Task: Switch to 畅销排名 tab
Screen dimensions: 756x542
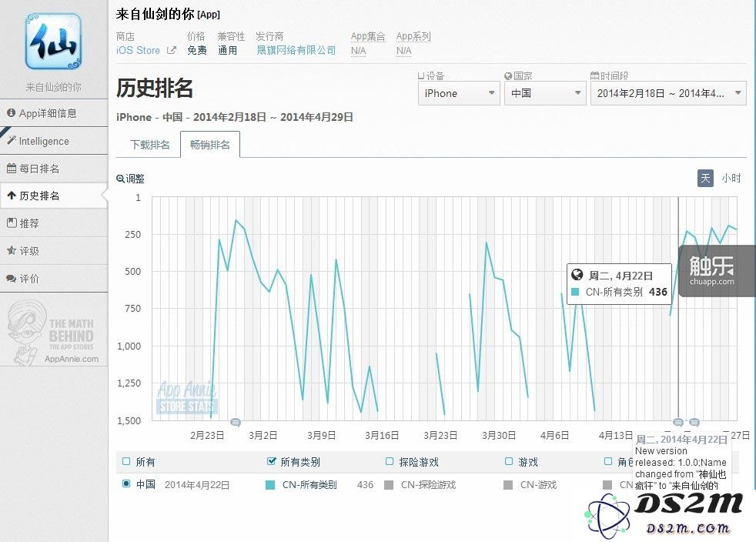Action: pos(209,145)
